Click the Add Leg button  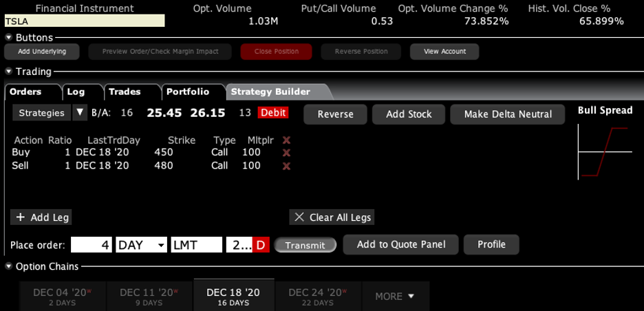(41, 217)
